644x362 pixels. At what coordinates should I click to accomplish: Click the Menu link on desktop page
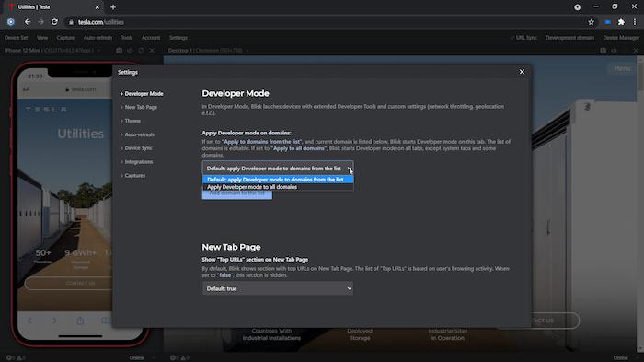click(622, 68)
